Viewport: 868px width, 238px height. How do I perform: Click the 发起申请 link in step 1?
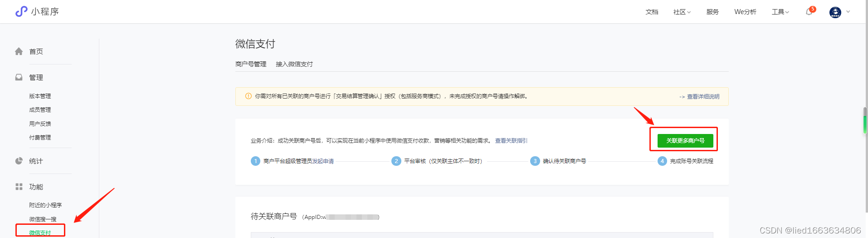323,161
